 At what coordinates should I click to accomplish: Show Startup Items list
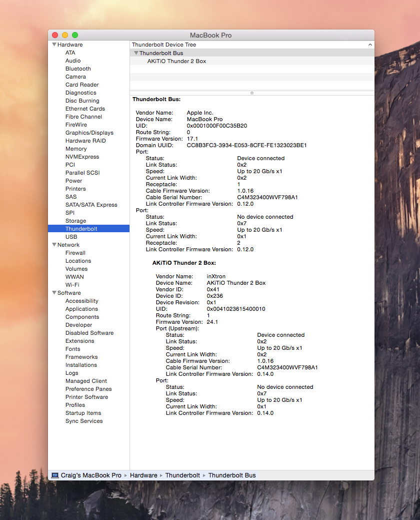[x=83, y=413]
